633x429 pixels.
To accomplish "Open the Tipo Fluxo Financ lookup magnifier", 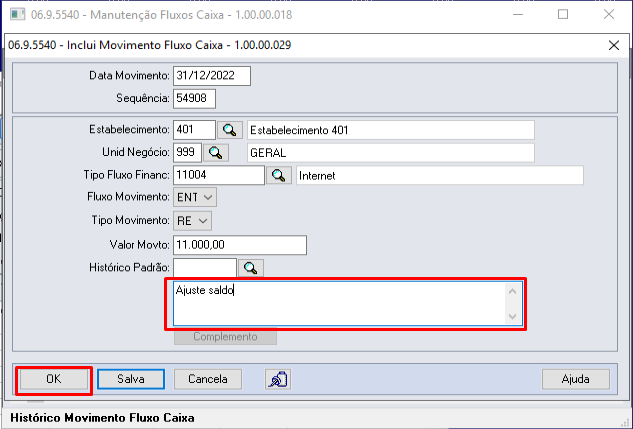I will [x=279, y=175].
